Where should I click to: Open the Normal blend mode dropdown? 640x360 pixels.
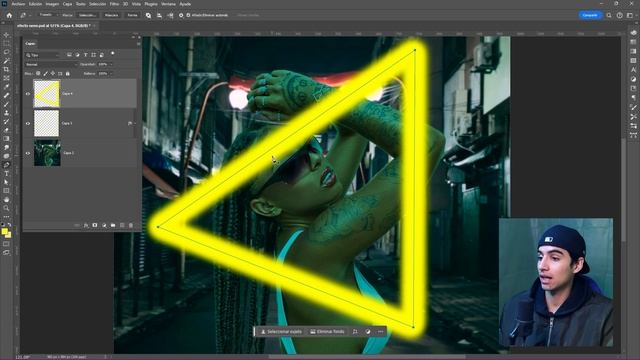(51, 64)
